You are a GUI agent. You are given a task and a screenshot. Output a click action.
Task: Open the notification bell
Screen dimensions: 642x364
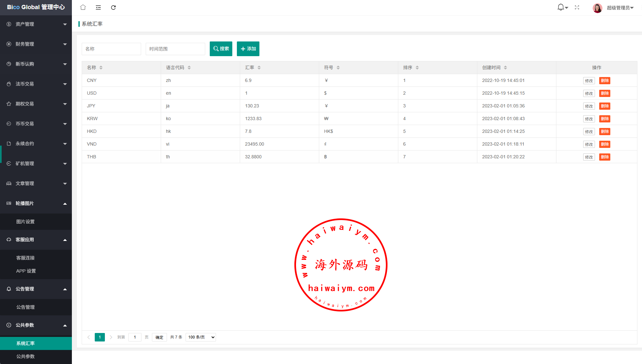click(x=561, y=7)
